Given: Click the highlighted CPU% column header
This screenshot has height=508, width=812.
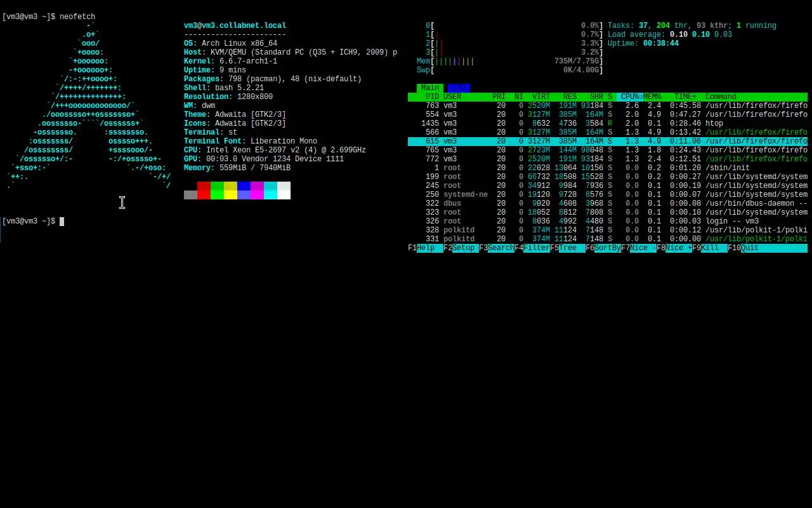Looking at the screenshot, I should point(630,97).
